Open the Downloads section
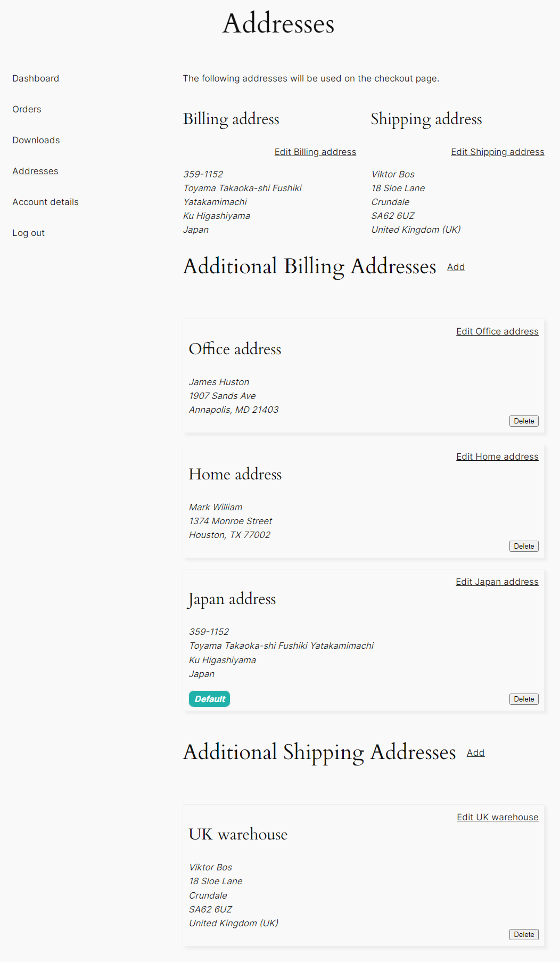The height and width of the screenshot is (962, 560). pos(36,140)
